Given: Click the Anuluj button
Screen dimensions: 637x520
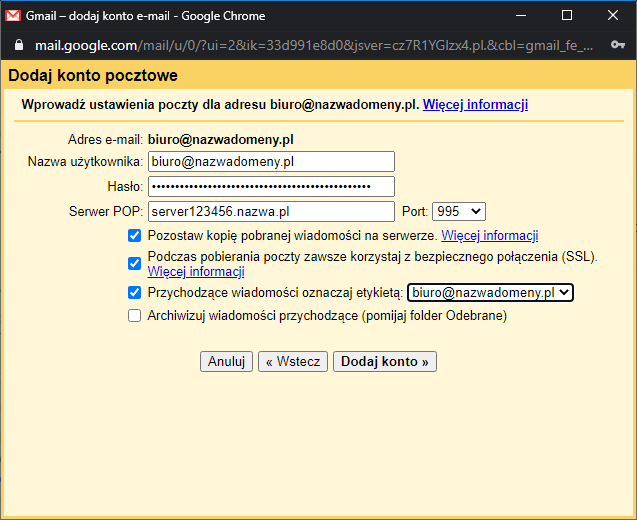Looking at the screenshot, I should 226,362.
